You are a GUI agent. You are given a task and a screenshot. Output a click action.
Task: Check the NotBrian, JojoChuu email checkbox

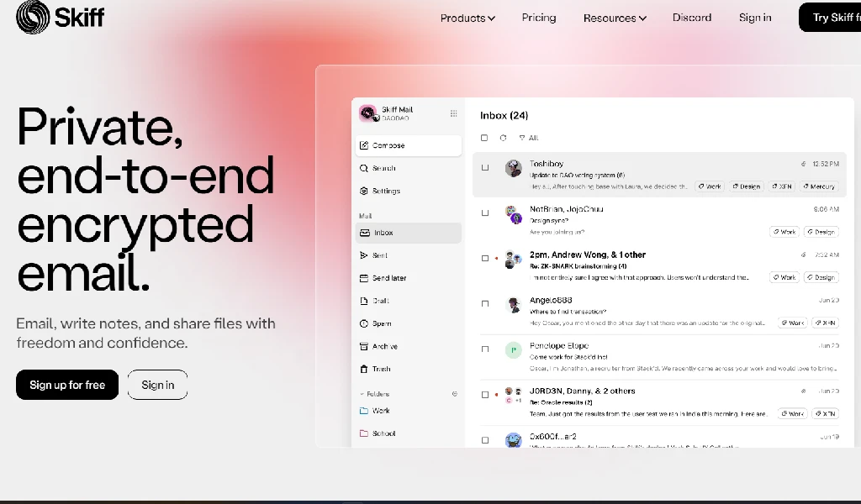(x=485, y=213)
